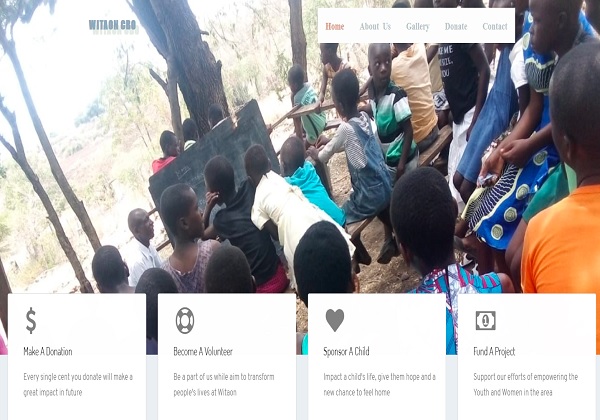Click the sponsor card description text
The height and width of the screenshot is (420, 600).
click(380, 384)
